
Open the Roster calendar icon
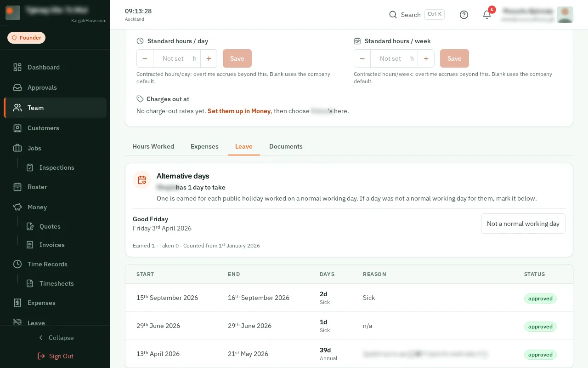pos(17,187)
